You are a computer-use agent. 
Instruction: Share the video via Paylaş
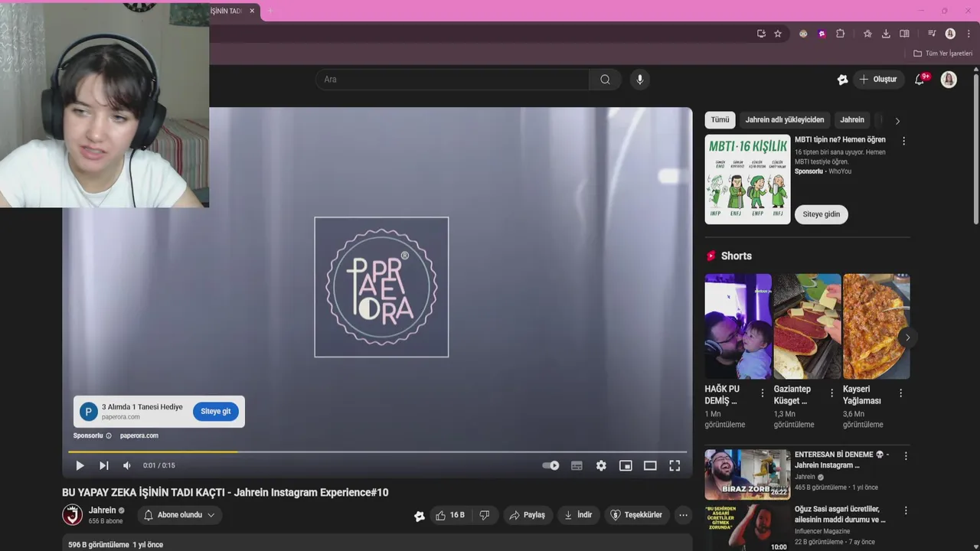(528, 515)
